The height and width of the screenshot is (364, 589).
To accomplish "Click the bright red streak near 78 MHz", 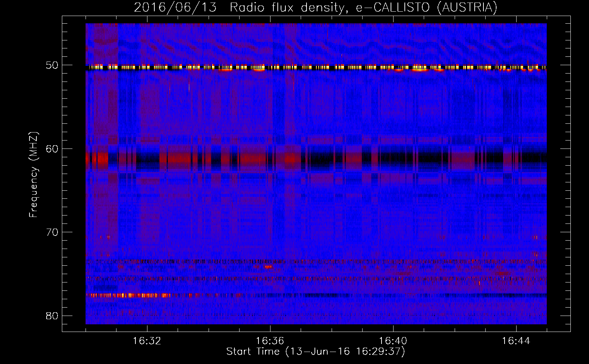I will click(x=128, y=295).
